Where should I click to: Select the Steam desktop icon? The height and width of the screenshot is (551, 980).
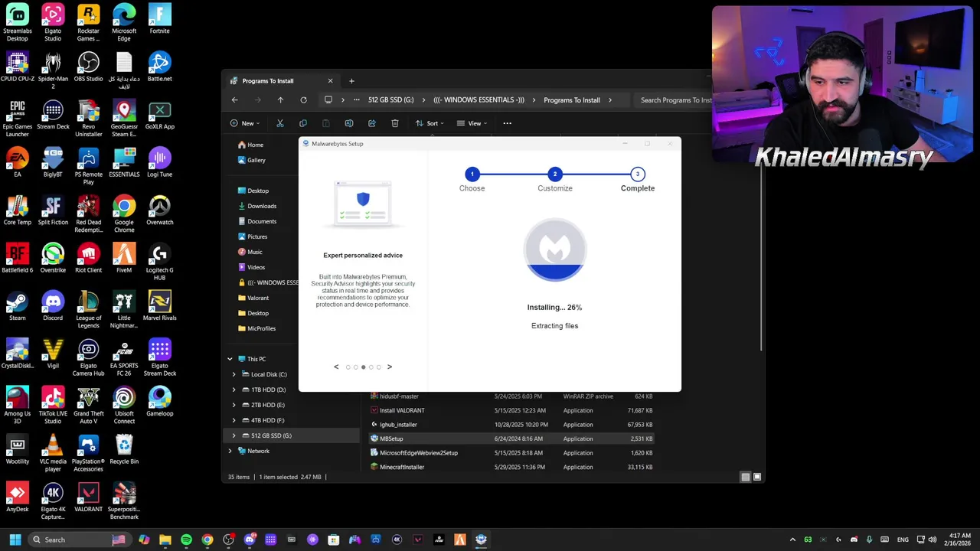coord(17,305)
